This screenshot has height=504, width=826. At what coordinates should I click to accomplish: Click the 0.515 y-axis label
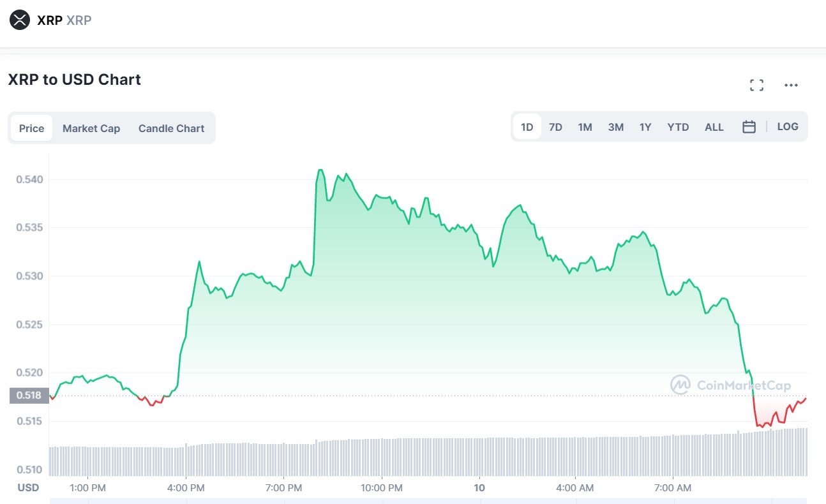point(29,421)
